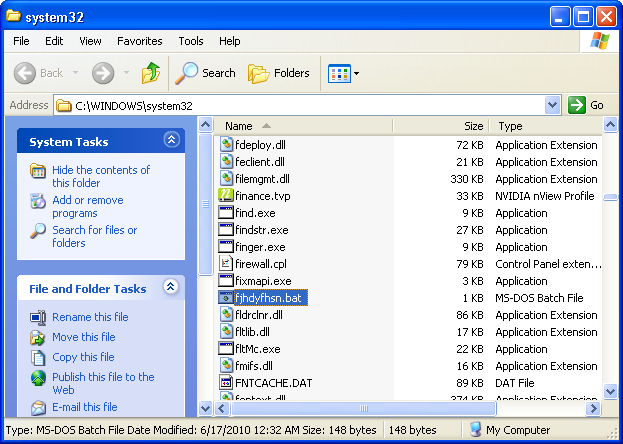
Task: Click the MS-DOS Batch File type cell
Action: click(539, 298)
